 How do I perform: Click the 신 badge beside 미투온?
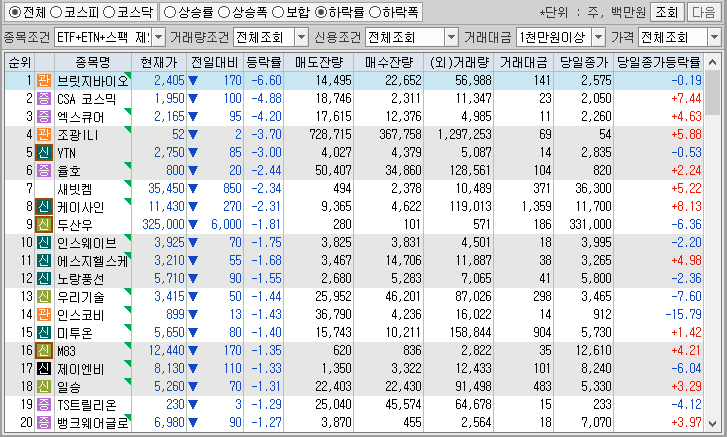44,332
